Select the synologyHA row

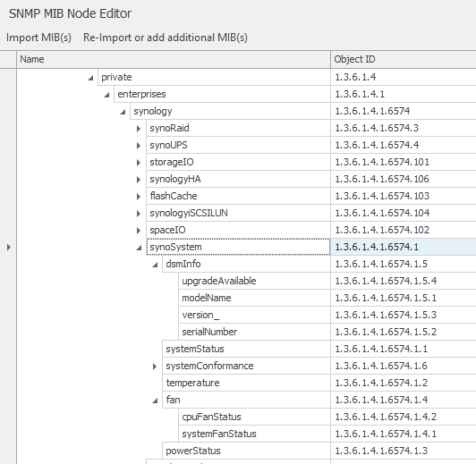[238, 179]
